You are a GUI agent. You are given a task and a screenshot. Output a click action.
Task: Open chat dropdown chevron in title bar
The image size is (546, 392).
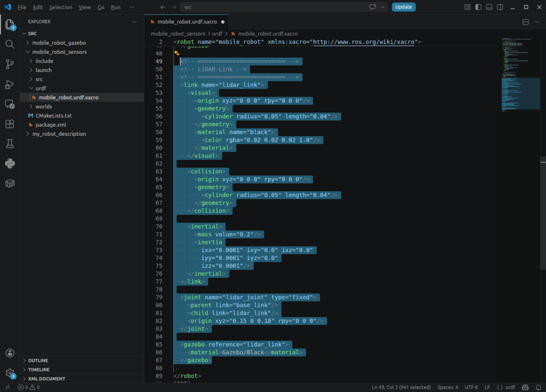[x=383, y=7]
